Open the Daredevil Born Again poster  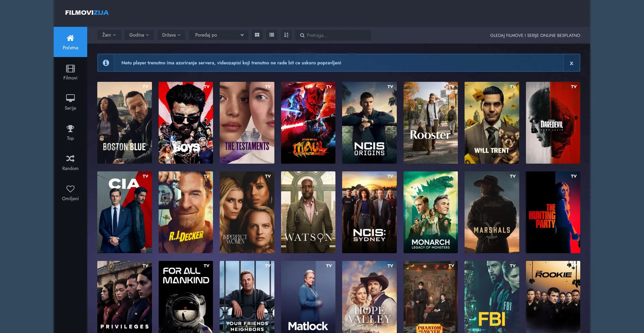coord(553,123)
